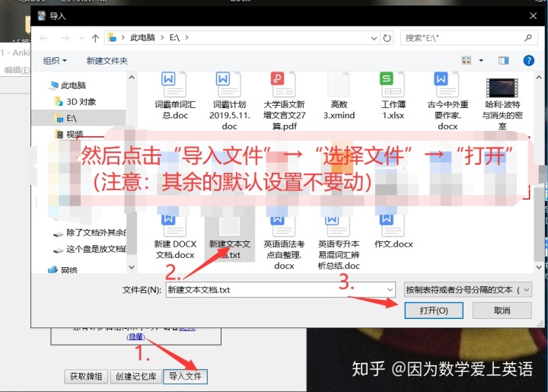Open 3D 对象 in the sidebar

pos(81,102)
